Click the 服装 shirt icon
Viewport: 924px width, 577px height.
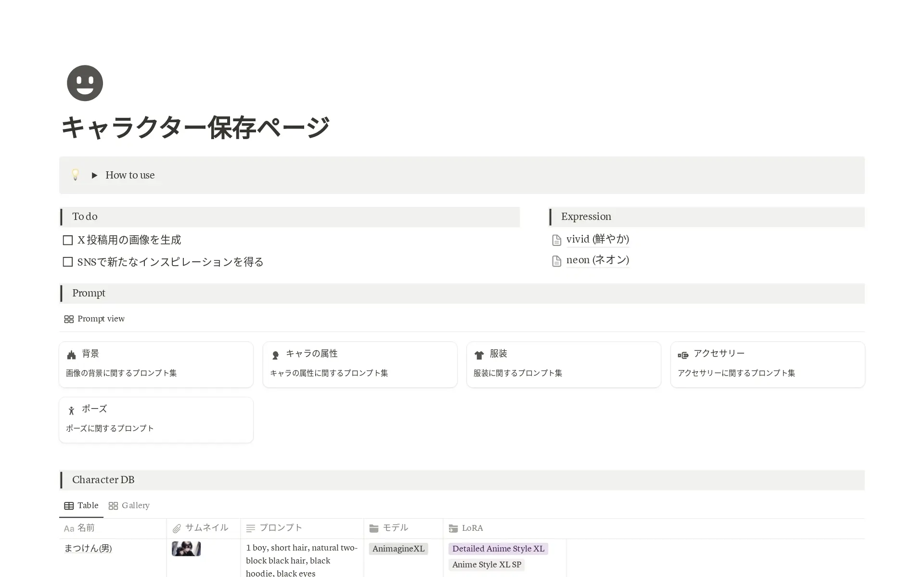tap(479, 354)
